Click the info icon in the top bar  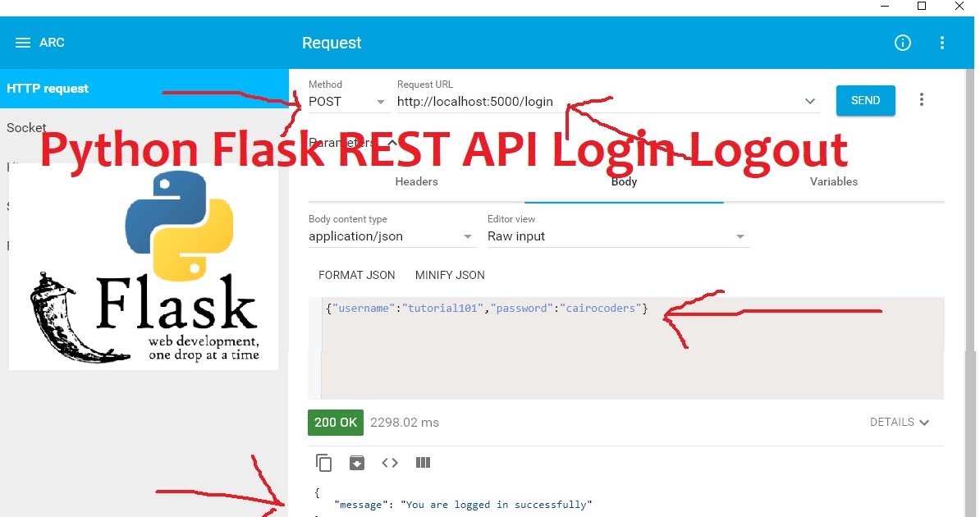click(903, 43)
